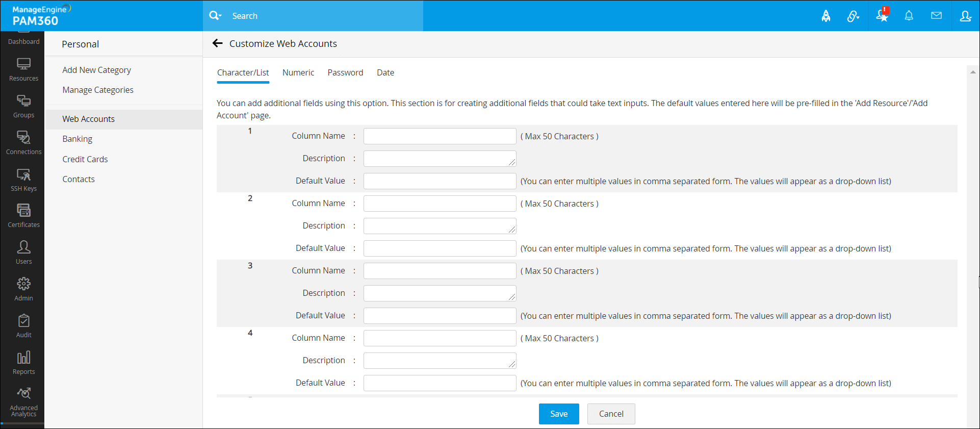This screenshot has height=429, width=980.
Task: Open the Add New Category link
Action: (96, 70)
